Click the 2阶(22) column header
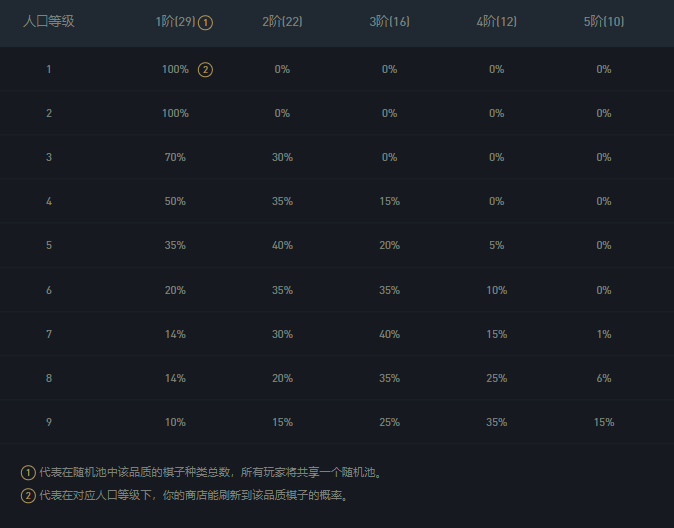 pyautogui.click(x=282, y=22)
